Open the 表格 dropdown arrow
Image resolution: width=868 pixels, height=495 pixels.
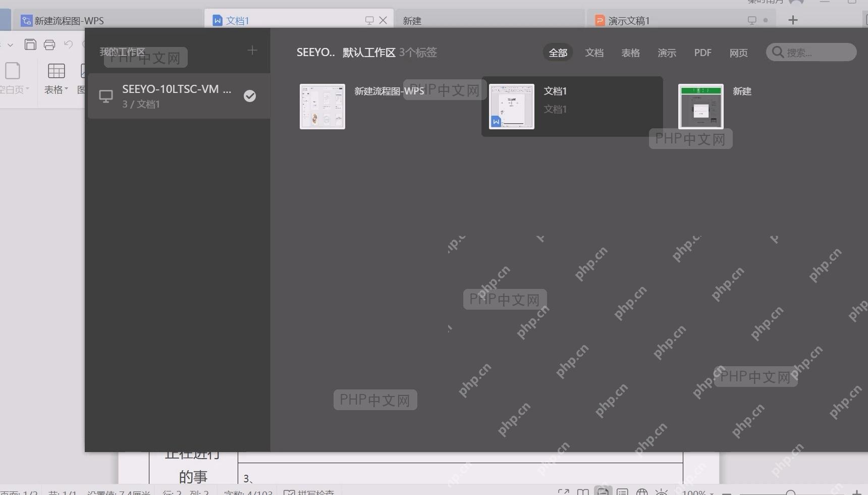coord(66,89)
